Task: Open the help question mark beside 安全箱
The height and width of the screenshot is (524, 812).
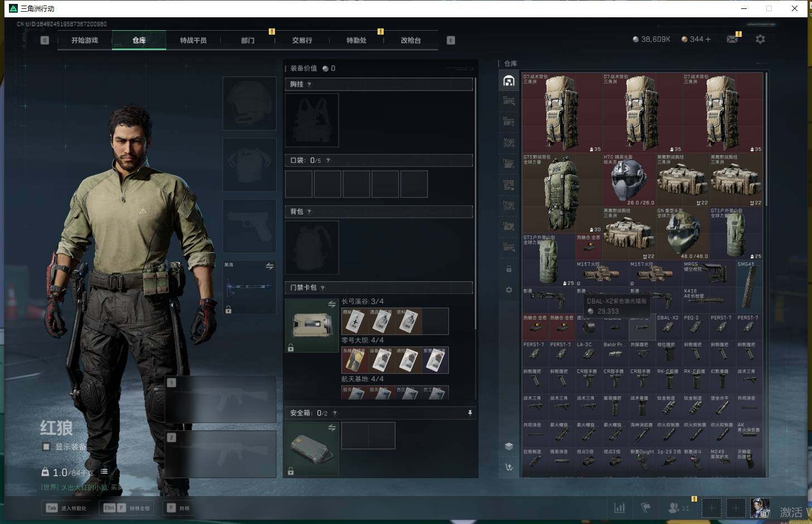Action: (x=335, y=413)
